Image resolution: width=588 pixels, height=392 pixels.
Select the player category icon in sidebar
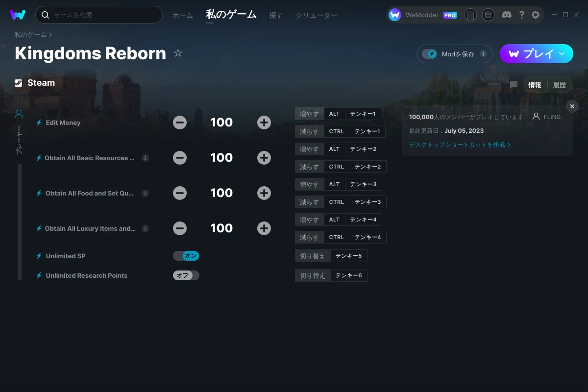[19, 114]
